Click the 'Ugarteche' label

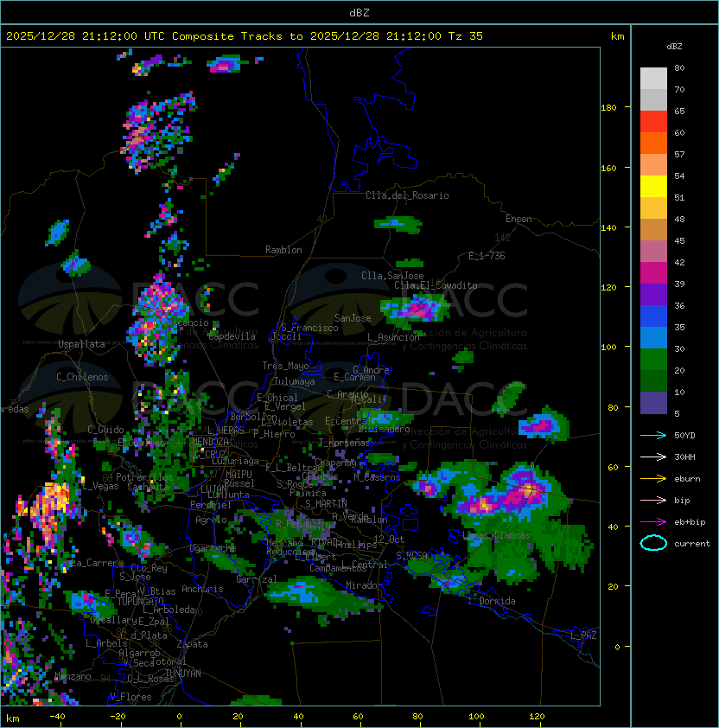click(213, 548)
